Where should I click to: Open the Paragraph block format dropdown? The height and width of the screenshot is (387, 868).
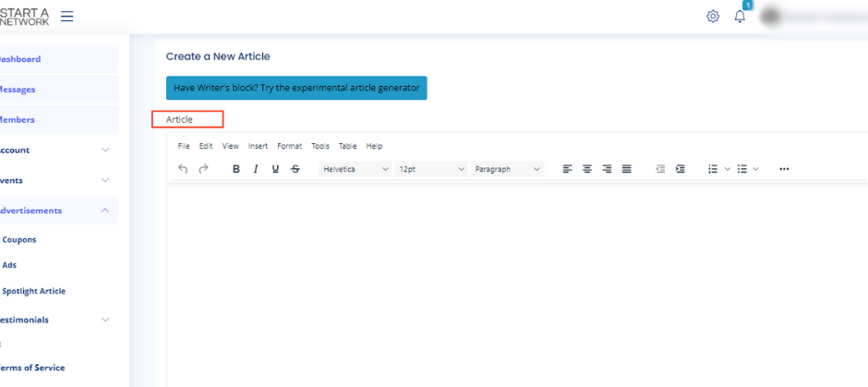507,169
